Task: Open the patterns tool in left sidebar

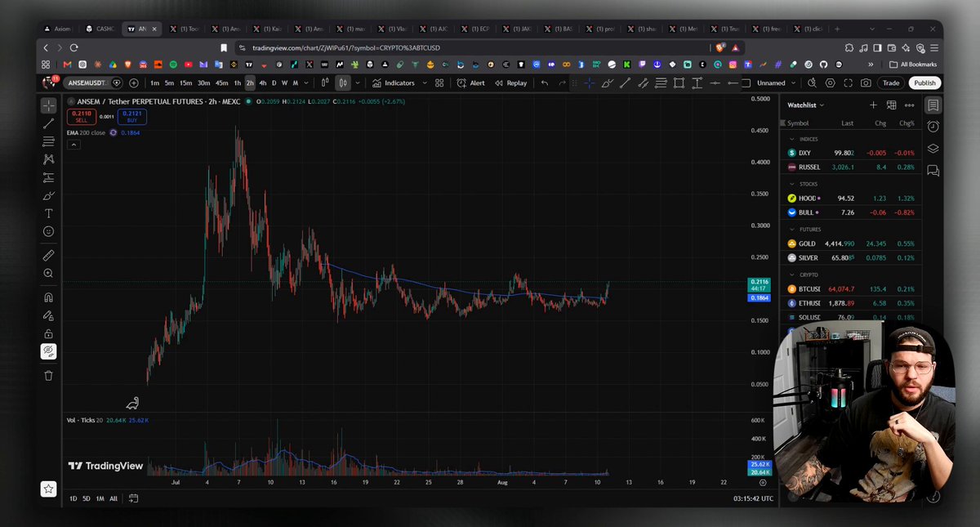Action: pos(48,159)
